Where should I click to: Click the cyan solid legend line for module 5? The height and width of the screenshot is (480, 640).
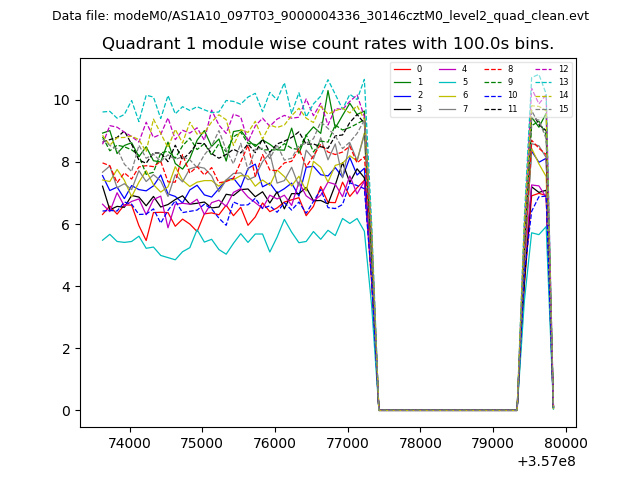click(448, 82)
